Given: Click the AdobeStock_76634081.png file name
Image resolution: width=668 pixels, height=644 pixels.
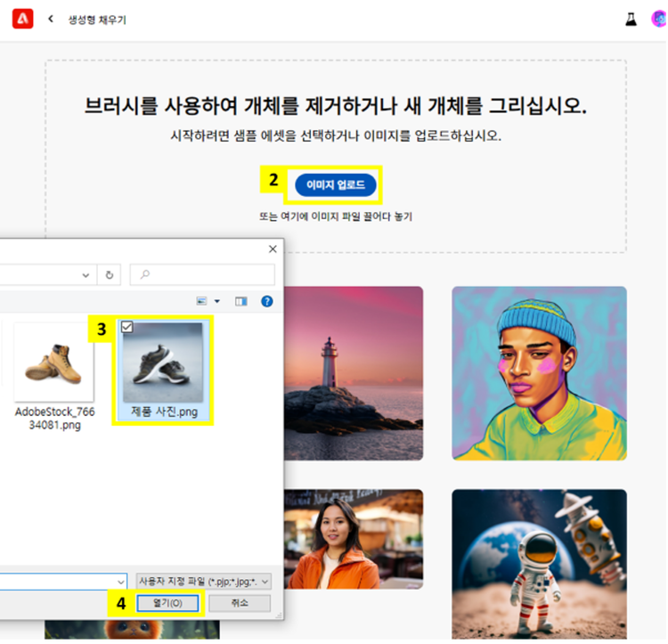Looking at the screenshot, I should pyautogui.click(x=54, y=419).
